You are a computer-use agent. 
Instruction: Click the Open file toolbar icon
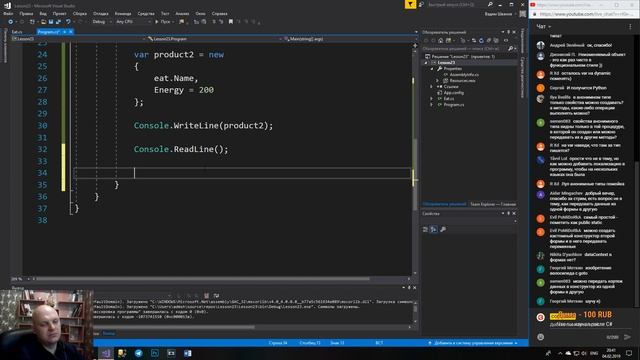tap(43, 22)
